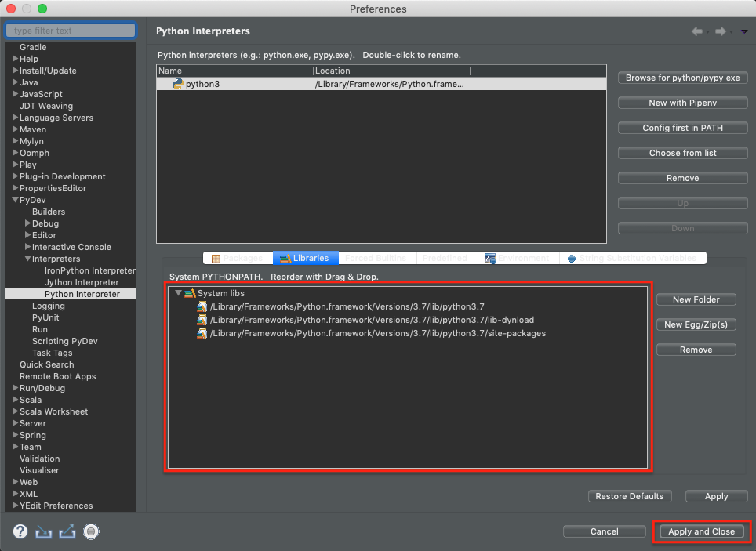Screen dimensions: 756x551
Task: Expand the Maven preferences node
Action: pyautogui.click(x=15, y=129)
